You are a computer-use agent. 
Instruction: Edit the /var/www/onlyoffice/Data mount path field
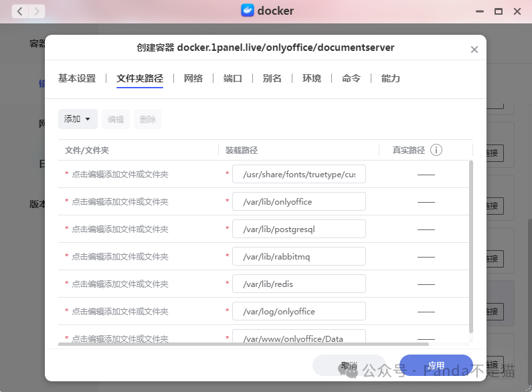299,336
